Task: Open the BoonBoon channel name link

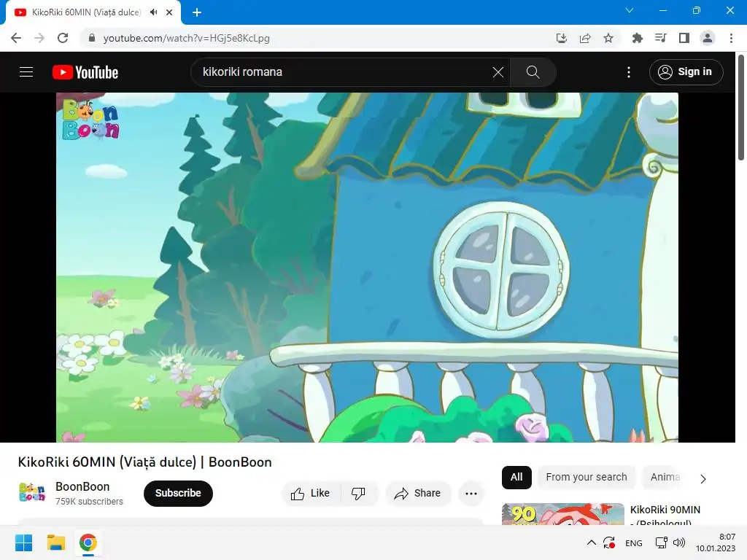Action: click(82, 486)
